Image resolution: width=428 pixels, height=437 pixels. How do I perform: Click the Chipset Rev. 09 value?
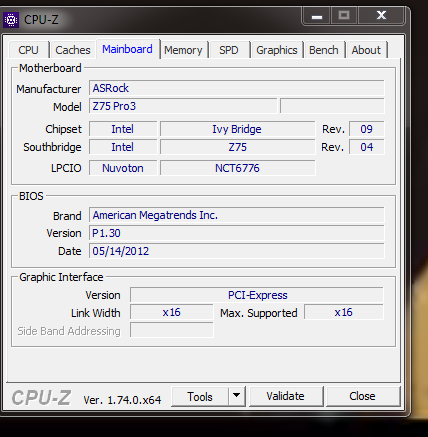[x=367, y=129]
